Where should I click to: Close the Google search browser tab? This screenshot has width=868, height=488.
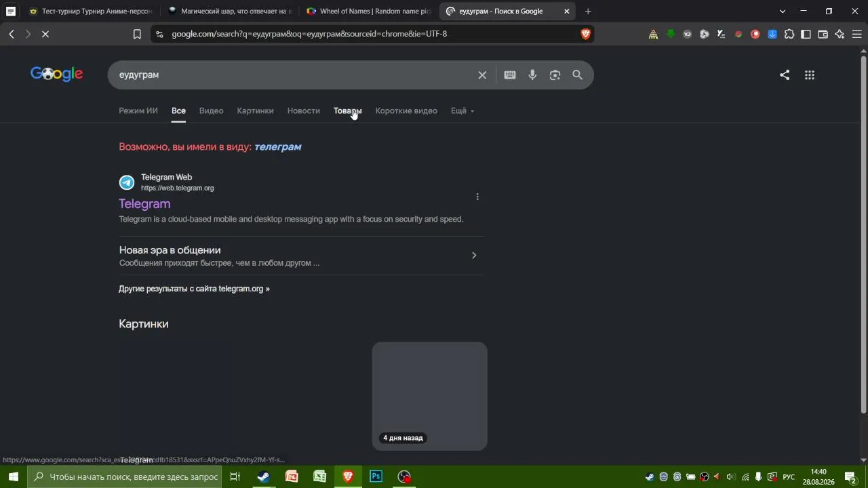click(567, 11)
